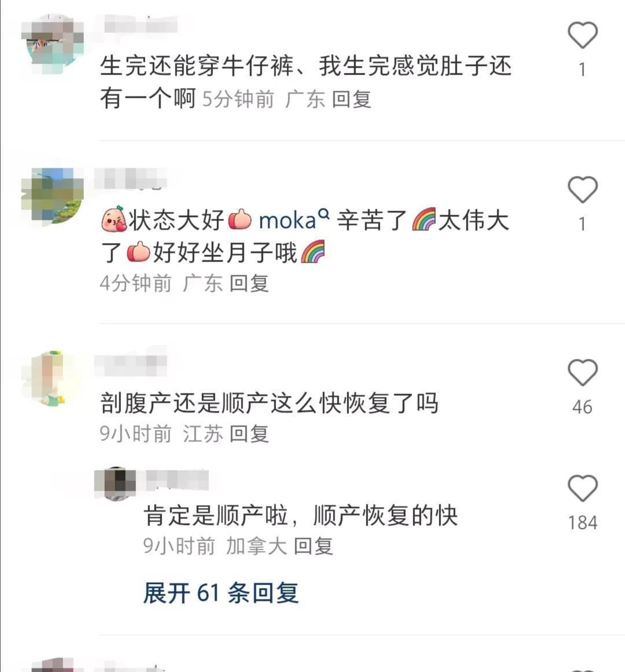Viewport: 625px width, 672px height.
Task: Like the comment about wearing jeans after birth
Action: [x=582, y=35]
